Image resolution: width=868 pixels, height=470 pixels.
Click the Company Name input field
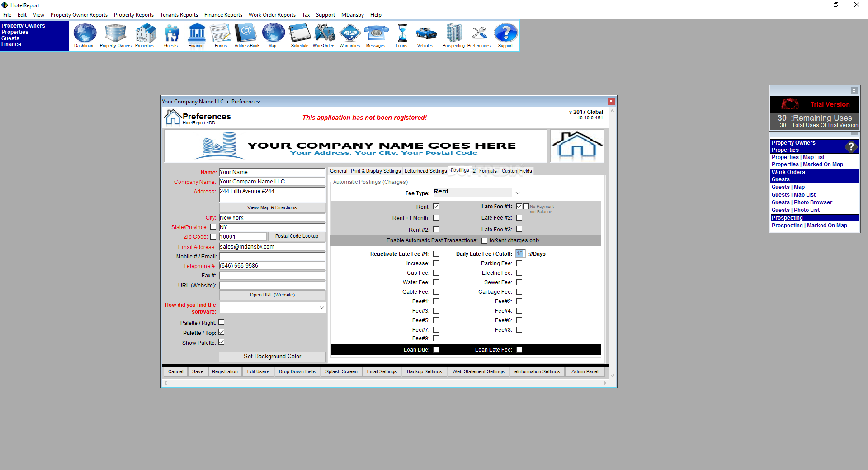(272, 182)
